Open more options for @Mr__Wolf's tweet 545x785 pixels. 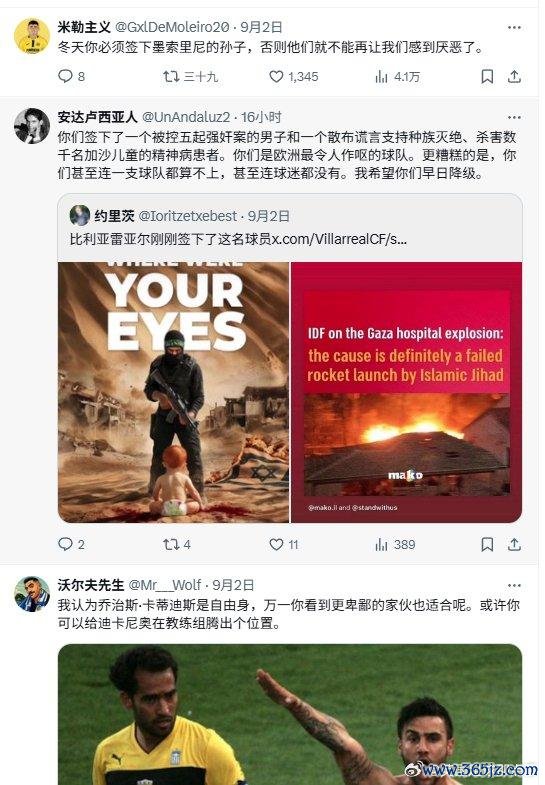[x=514, y=585]
